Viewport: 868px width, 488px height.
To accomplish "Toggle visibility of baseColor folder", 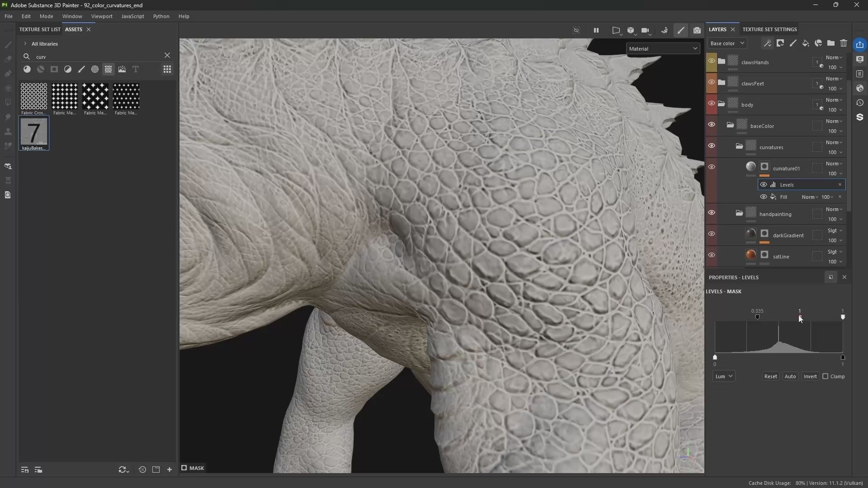I will click(712, 124).
